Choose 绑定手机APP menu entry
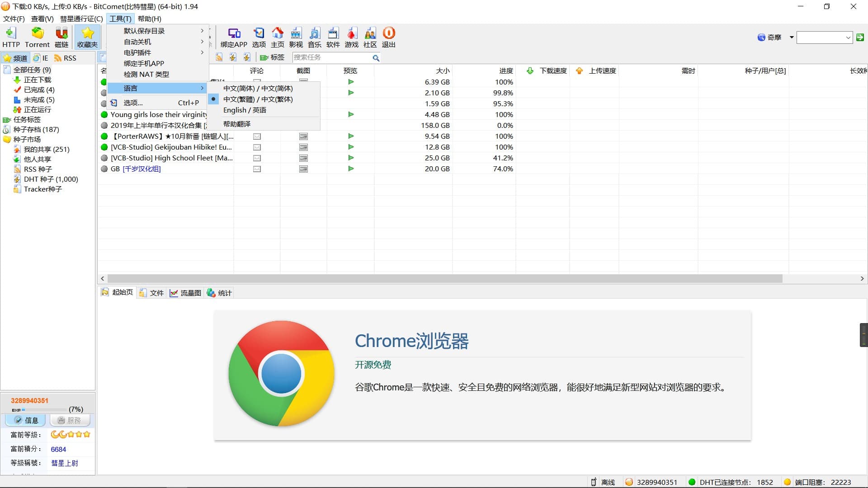 coord(158,63)
